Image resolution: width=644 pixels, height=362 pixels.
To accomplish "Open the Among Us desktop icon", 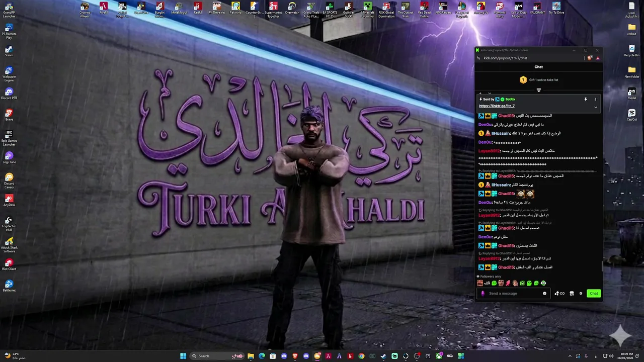I will [481, 8].
